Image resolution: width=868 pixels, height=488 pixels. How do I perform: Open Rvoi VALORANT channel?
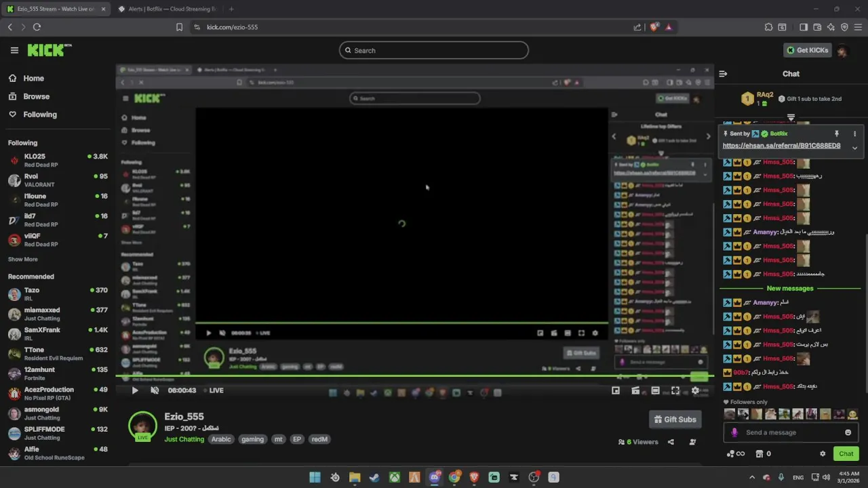point(58,180)
